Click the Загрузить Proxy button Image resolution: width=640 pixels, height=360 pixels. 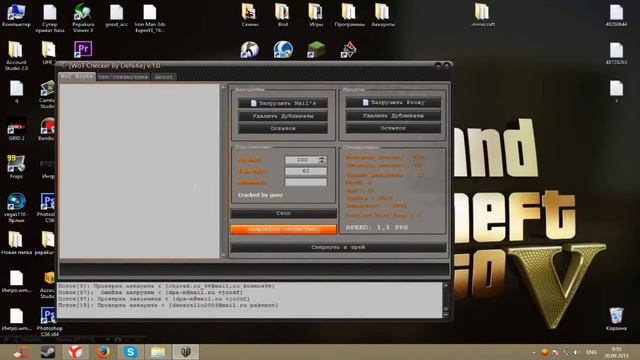393,102
